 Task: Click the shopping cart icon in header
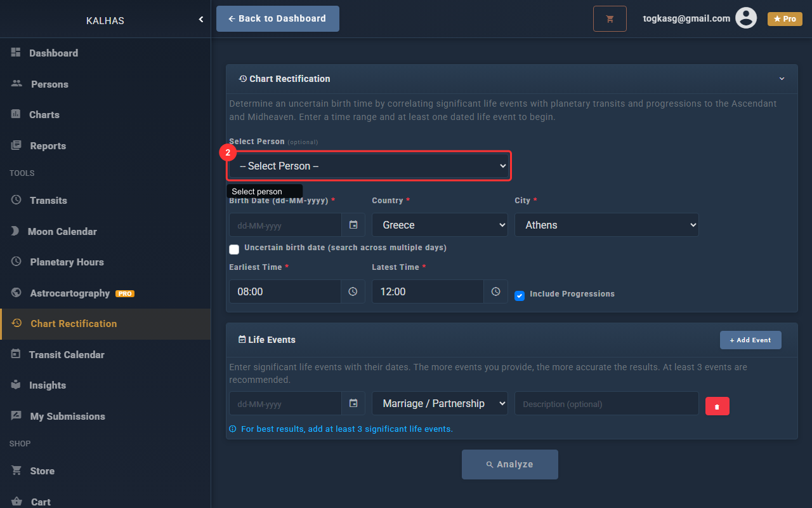610,19
